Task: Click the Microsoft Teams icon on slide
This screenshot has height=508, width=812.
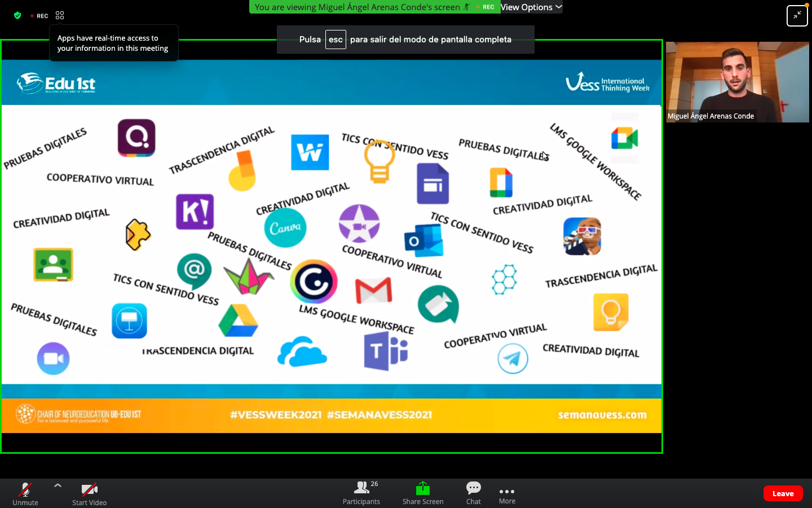Action: 386,351
